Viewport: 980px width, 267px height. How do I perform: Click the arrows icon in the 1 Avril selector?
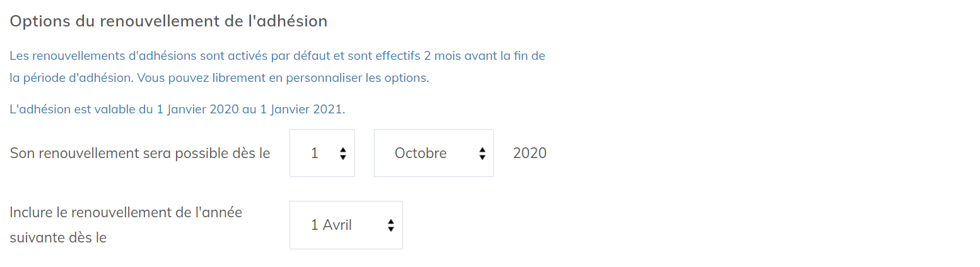coord(391,225)
